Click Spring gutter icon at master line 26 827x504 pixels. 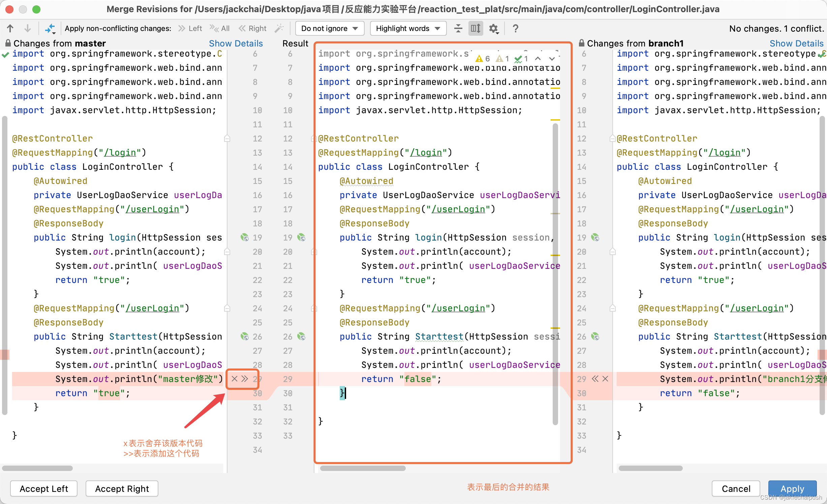pos(245,337)
